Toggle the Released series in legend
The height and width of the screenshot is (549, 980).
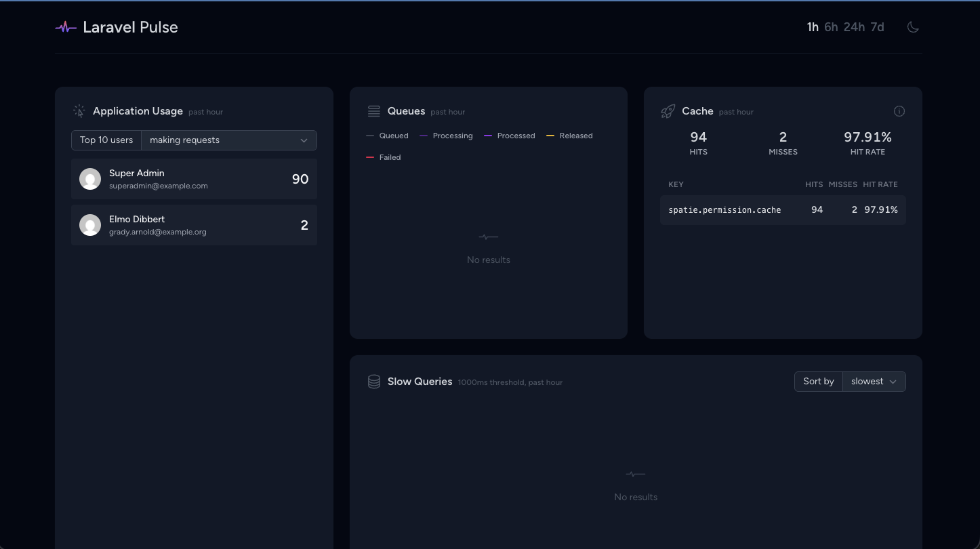click(x=570, y=136)
